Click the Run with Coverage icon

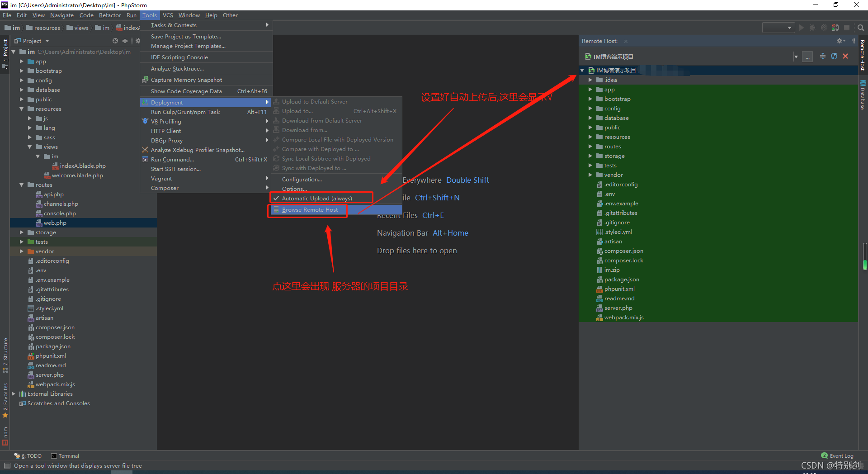(824, 28)
